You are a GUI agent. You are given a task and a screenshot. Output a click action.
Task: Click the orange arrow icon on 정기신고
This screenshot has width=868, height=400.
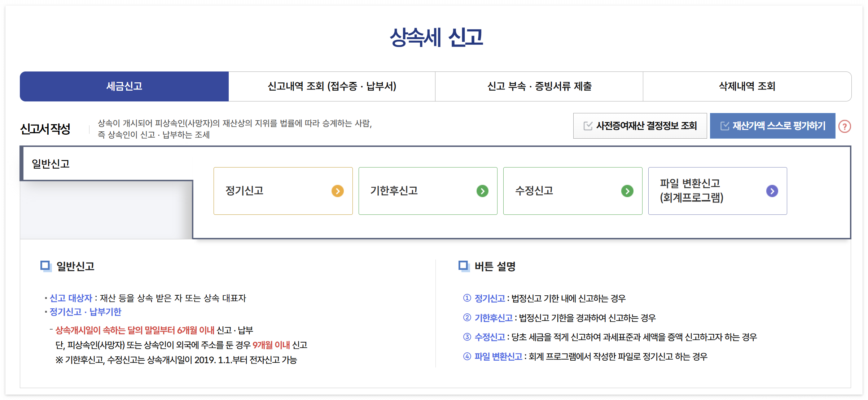(x=337, y=191)
